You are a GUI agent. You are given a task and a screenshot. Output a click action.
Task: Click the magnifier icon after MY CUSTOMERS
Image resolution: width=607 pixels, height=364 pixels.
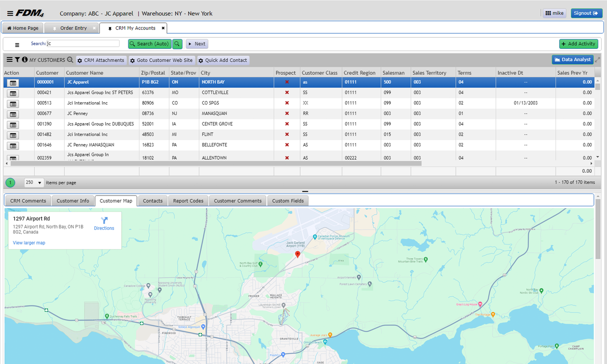(70, 60)
